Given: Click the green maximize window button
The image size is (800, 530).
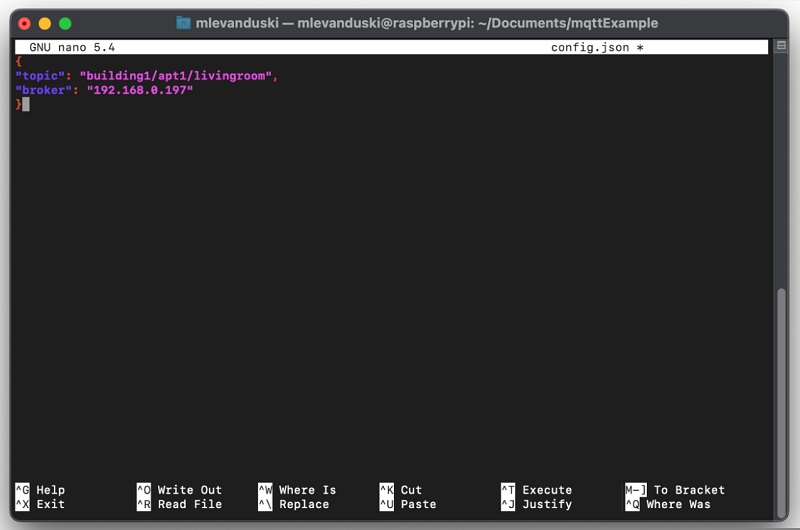Looking at the screenshot, I should tap(65, 23).
